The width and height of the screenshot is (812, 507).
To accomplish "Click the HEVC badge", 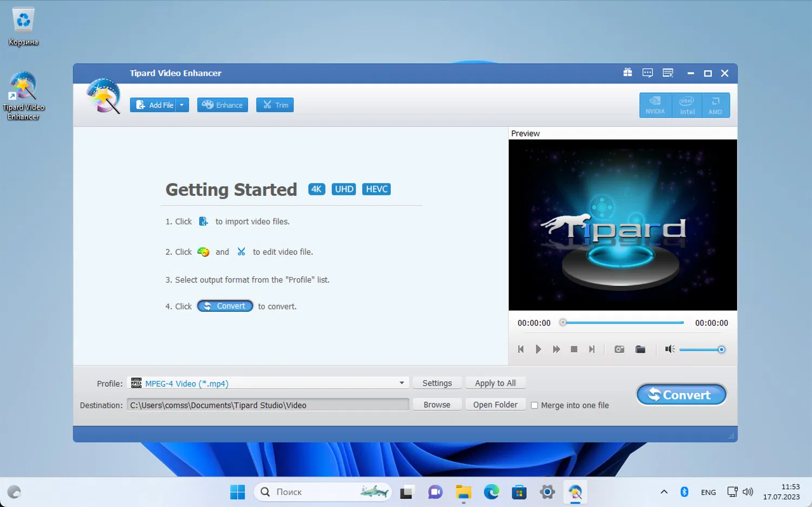I will coord(377,189).
